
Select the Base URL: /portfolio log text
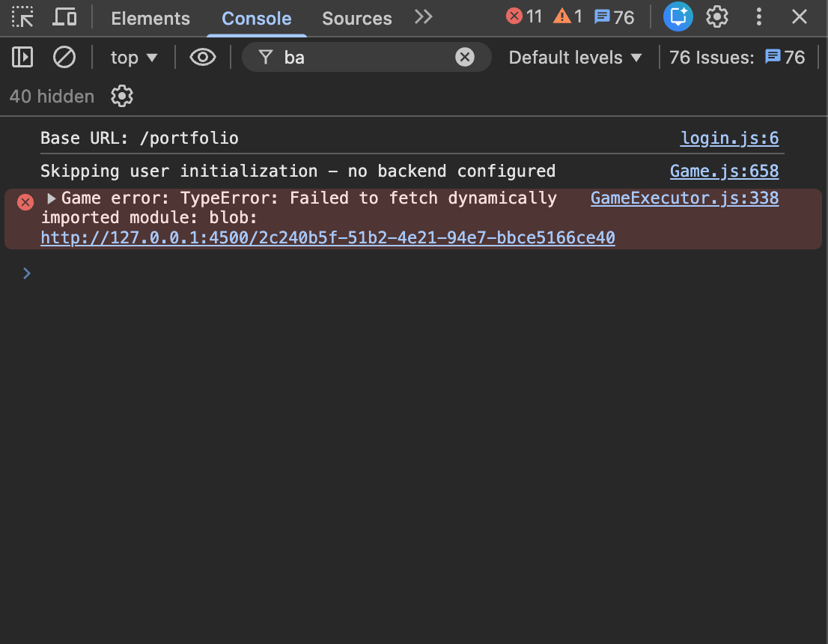pos(139,139)
